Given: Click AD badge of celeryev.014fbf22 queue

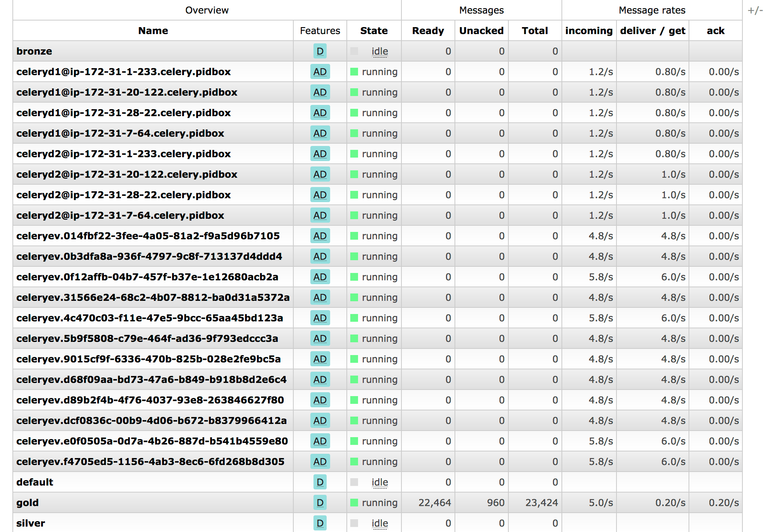Looking at the screenshot, I should tap(320, 236).
